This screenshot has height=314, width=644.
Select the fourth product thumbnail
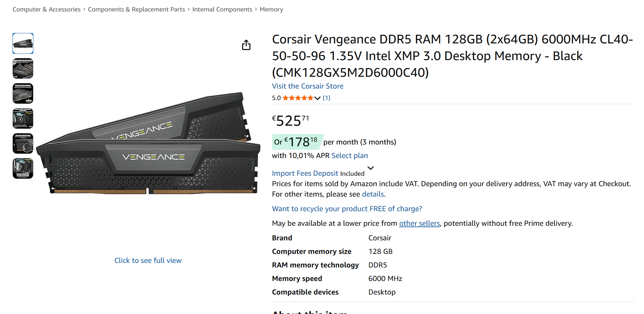click(23, 118)
